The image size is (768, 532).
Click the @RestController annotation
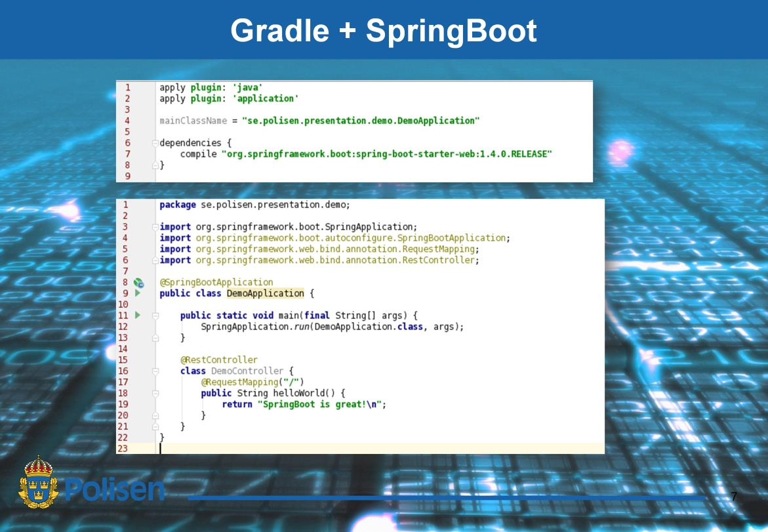pyautogui.click(x=219, y=359)
